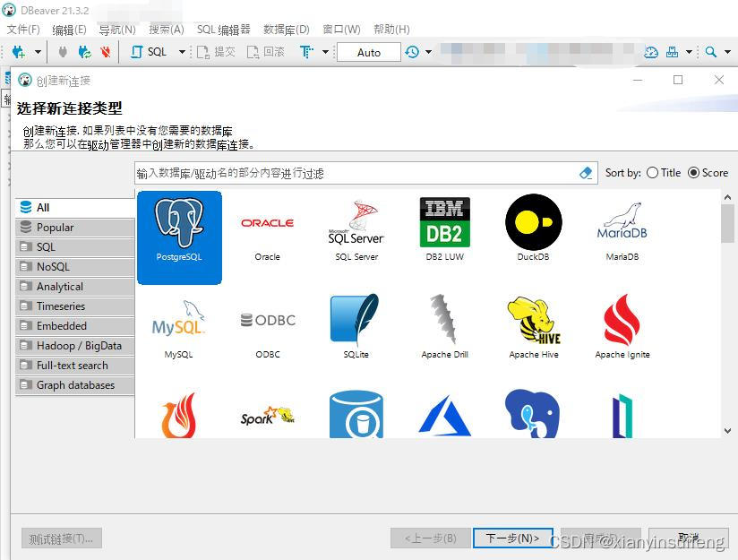
Task: Open the 窗口(W) menu
Action: (x=341, y=30)
